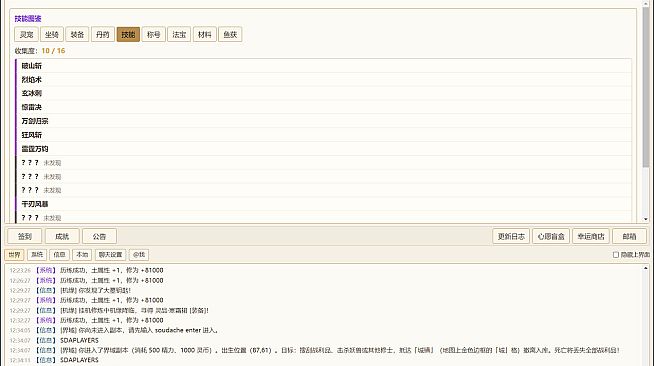Switch chat to the 系统 channel
The image size is (654, 366).
click(x=37, y=255)
